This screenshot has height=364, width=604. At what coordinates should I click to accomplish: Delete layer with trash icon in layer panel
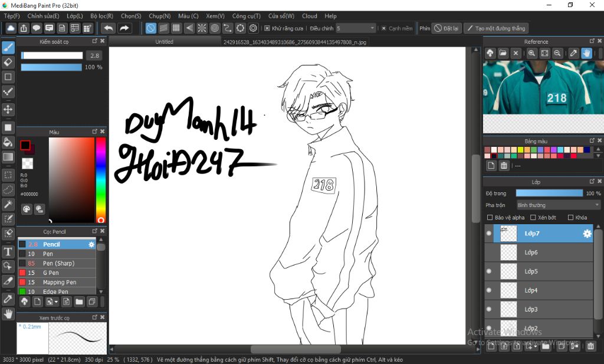pos(590,346)
